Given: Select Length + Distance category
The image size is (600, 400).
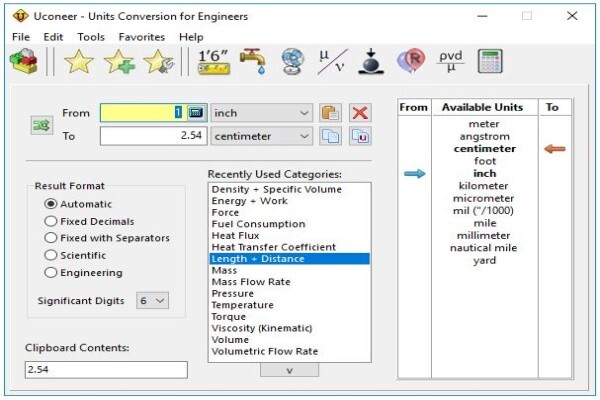Looking at the screenshot, I should (289, 259).
